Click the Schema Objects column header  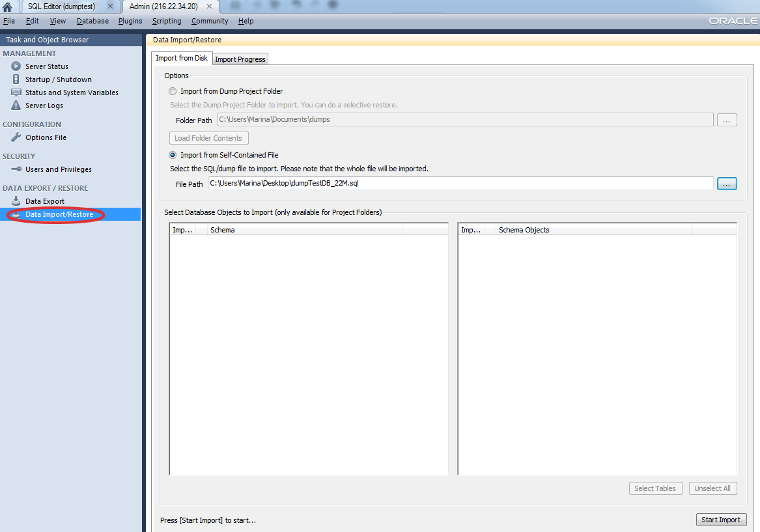[593, 230]
